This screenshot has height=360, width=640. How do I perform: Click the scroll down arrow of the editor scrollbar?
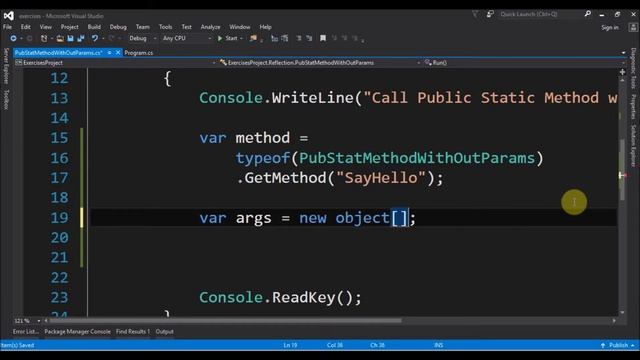(x=622, y=313)
